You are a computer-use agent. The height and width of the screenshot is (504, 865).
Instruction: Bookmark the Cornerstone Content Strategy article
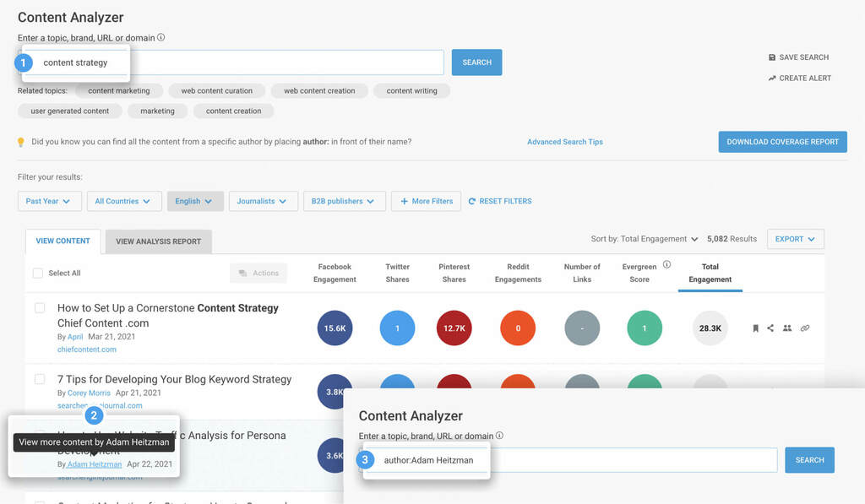755,328
